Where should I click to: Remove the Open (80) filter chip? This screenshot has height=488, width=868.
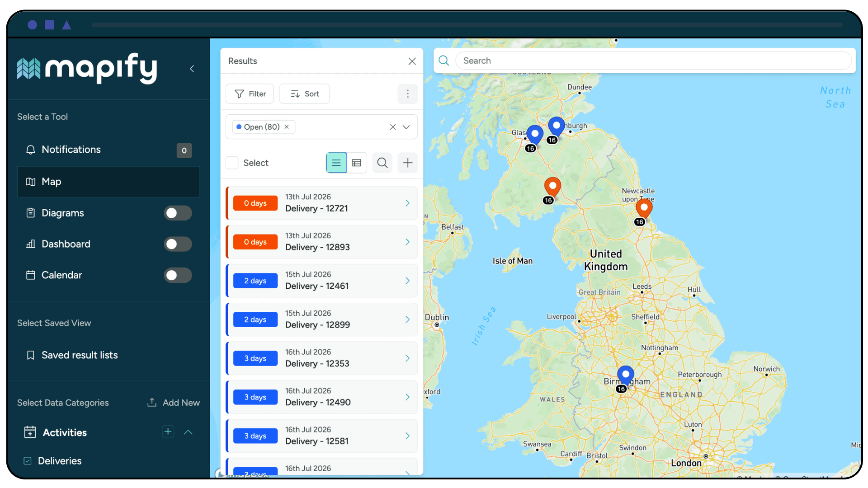287,127
